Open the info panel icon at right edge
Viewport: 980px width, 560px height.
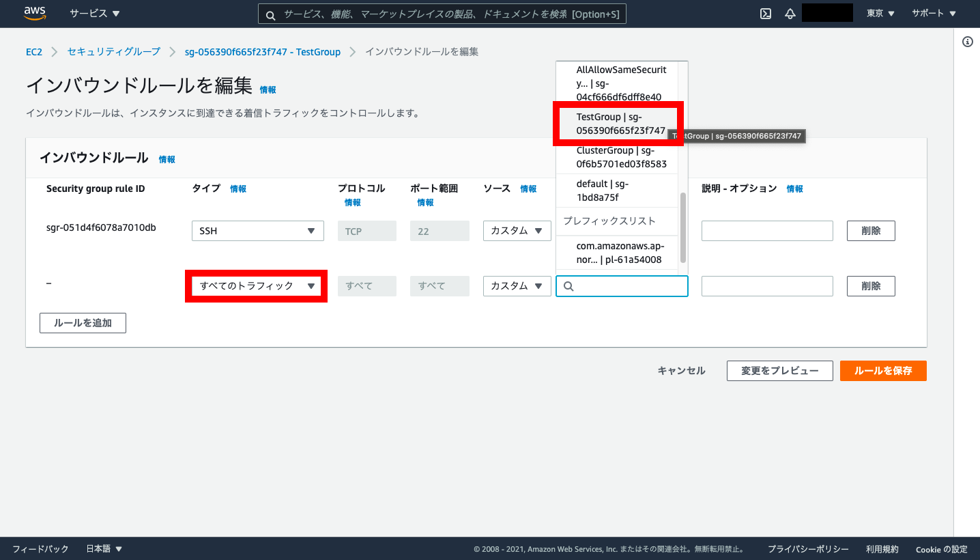[x=968, y=42]
